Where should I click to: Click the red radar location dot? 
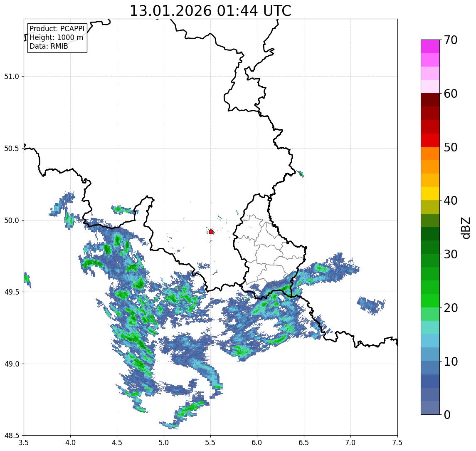pos(211,232)
